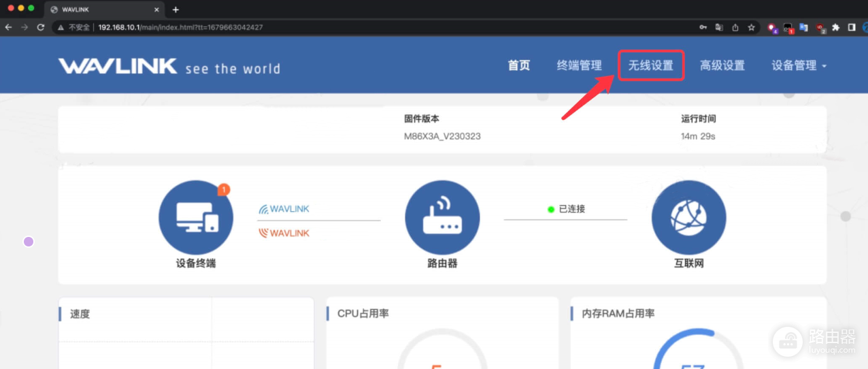The height and width of the screenshot is (369, 868).
Task: Click the 固件版本 label
Action: [x=422, y=118]
